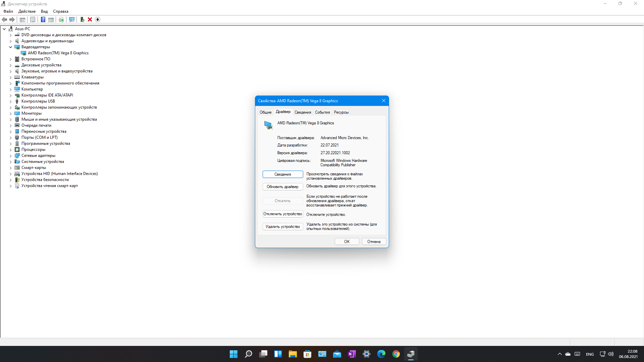Screen dimensions: 644x362
Task: Select Устройства HID (Human Interface Devices)
Action: tap(60, 174)
